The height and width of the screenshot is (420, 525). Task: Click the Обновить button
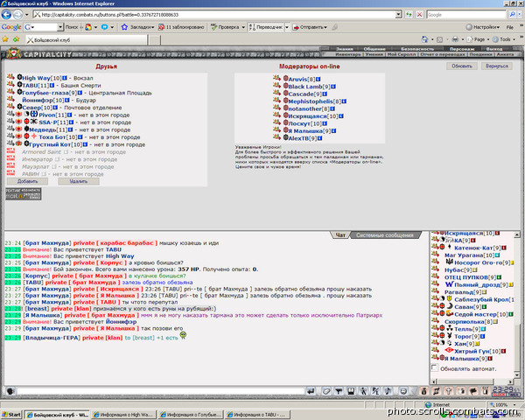click(462, 66)
